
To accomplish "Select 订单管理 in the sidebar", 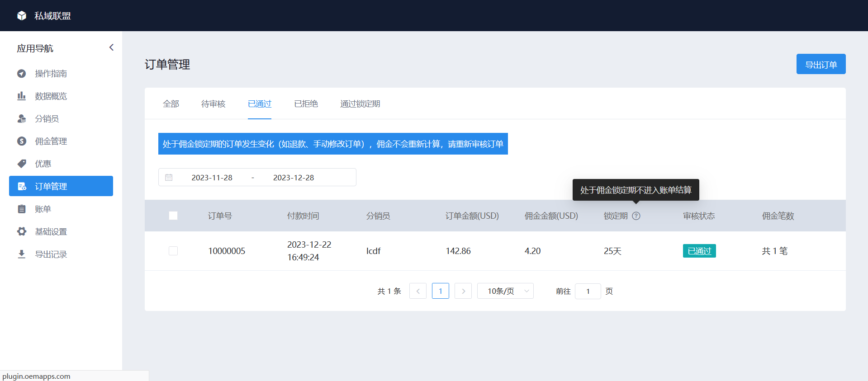I will 61,186.
